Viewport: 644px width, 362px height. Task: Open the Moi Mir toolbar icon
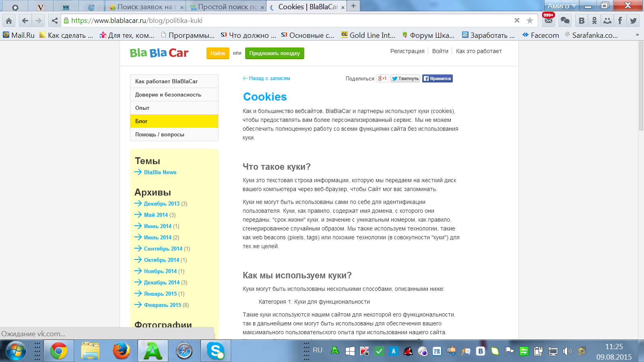[607, 21]
